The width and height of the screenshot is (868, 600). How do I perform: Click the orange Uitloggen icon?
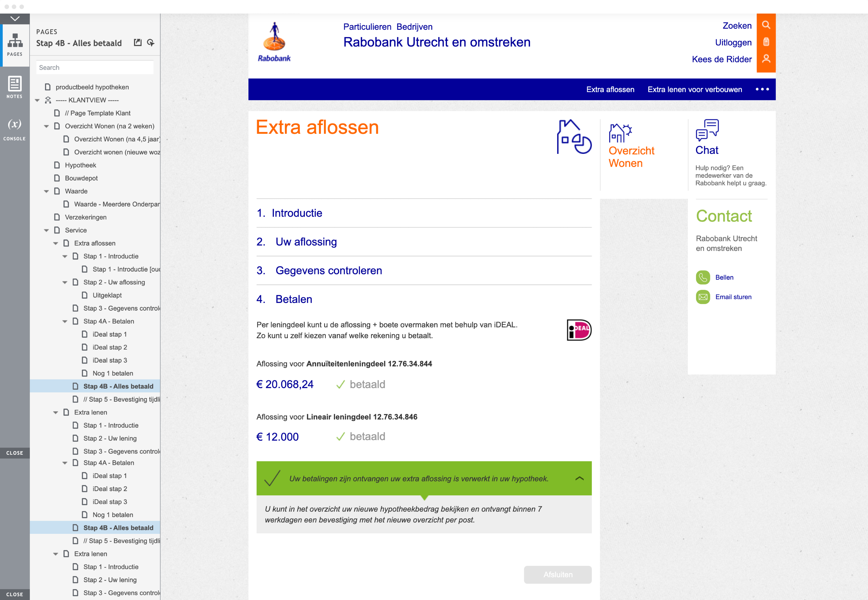(766, 42)
